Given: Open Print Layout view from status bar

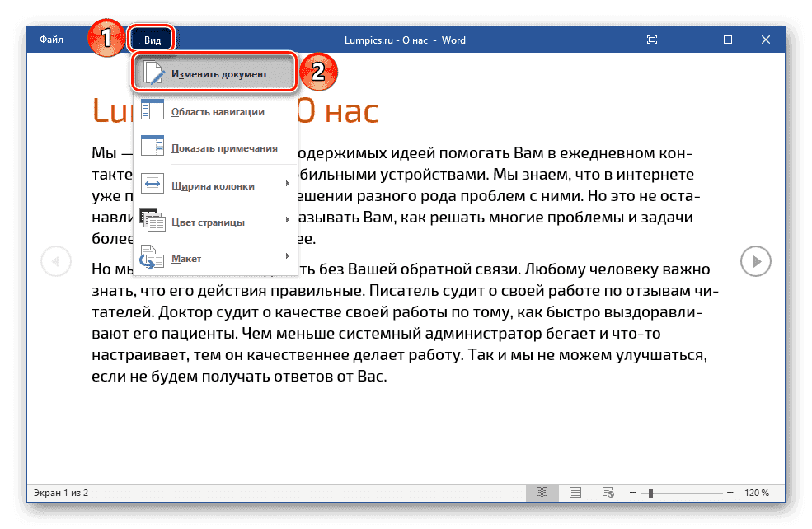Looking at the screenshot, I should point(575,492).
